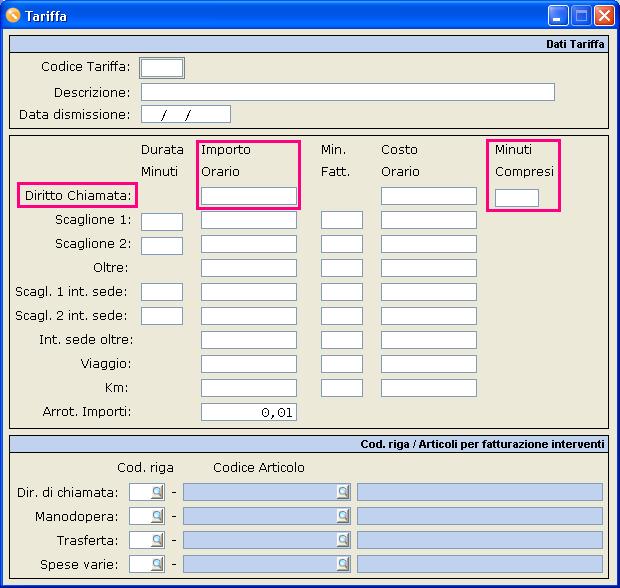Click Scagl. 2 int. sede Importo field
620x588 pixels.
249,316
